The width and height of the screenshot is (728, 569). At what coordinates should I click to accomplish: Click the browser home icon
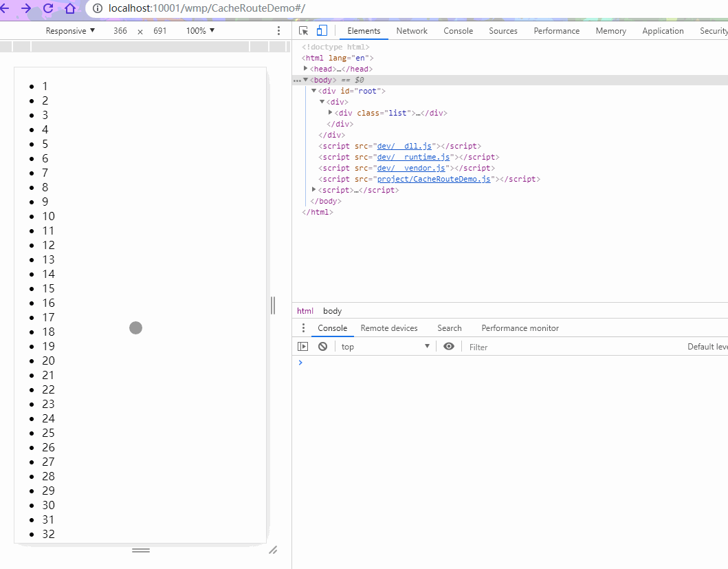point(71,8)
